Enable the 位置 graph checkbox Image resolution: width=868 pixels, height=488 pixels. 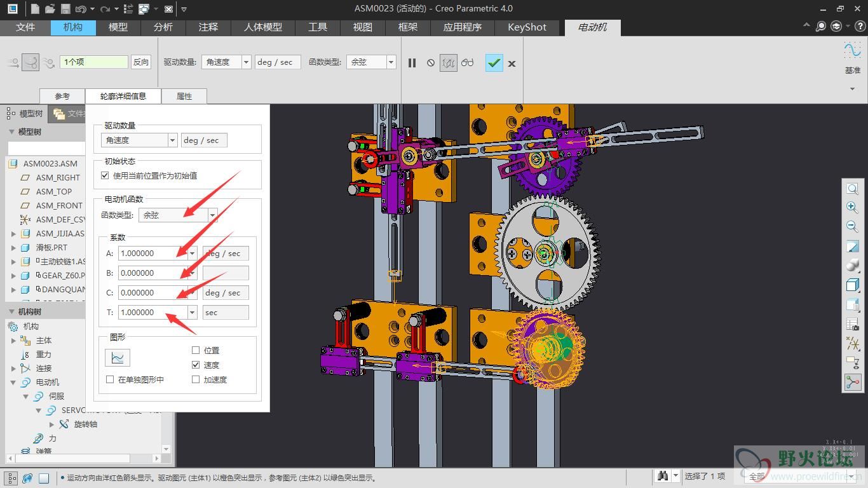[x=196, y=350]
